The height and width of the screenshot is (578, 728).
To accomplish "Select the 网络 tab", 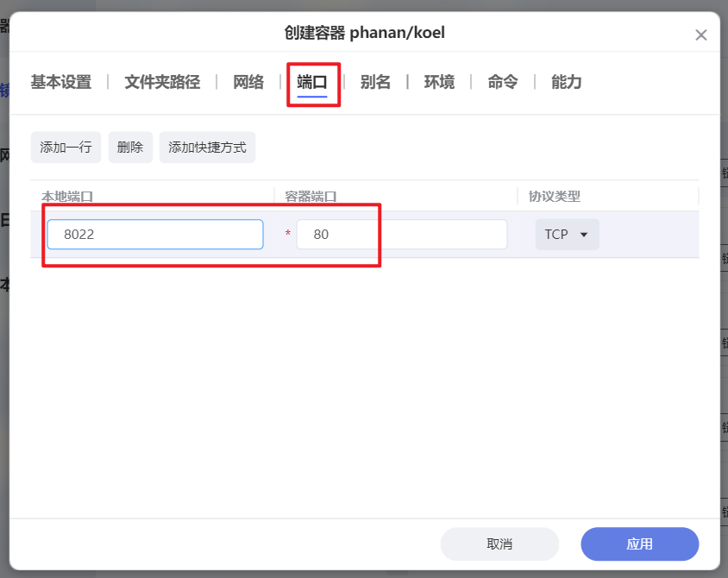I will pyautogui.click(x=248, y=82).
